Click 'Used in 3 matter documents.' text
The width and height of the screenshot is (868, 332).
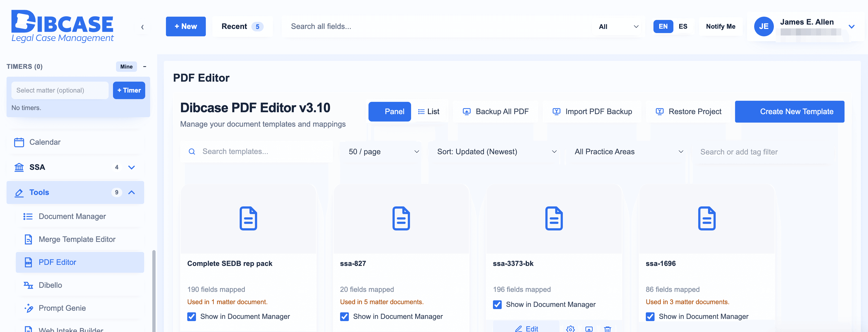click(x=687, y=302)
